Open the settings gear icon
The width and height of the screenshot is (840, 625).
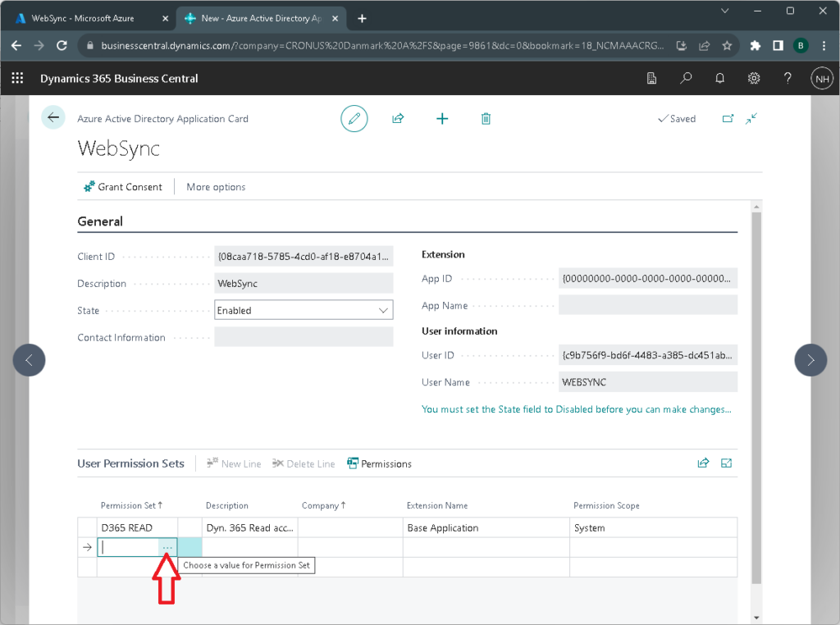coord(754,79)
